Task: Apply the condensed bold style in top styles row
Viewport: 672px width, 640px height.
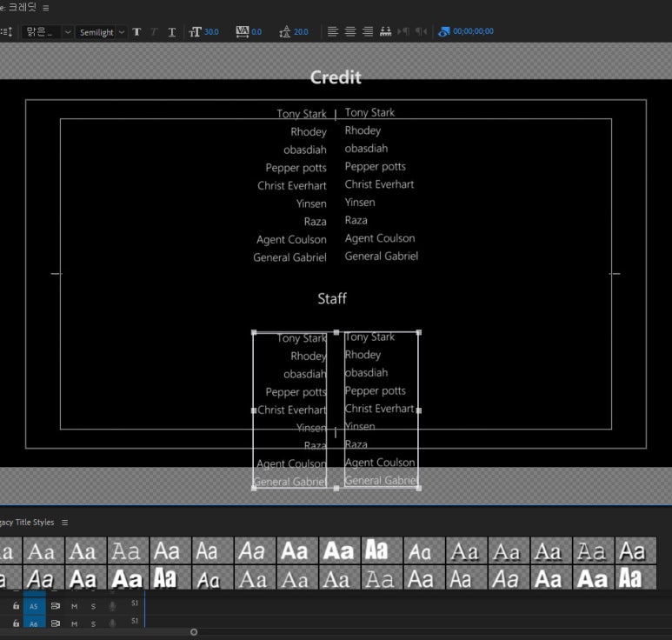Action: (x=382, y=550)
